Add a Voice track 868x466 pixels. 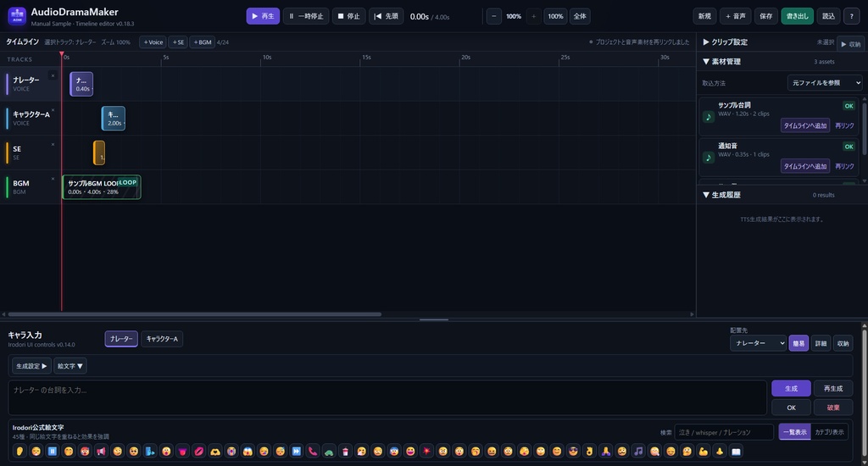[153, 42]
